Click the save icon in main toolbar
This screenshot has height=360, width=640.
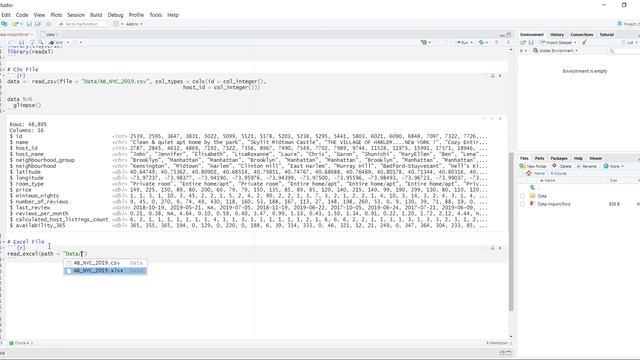click(29, 24)
